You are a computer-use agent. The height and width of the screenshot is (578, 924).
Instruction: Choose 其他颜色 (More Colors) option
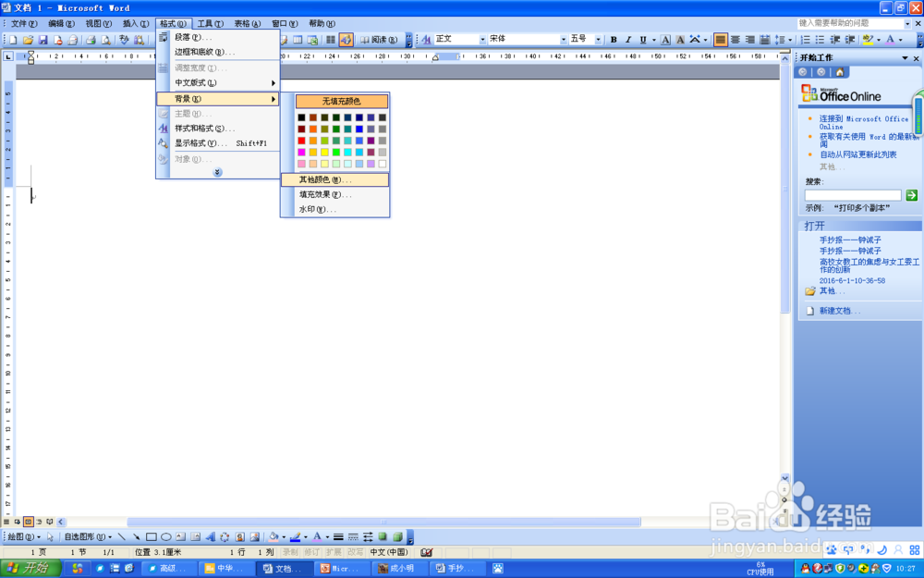click(x=334, y=179)
